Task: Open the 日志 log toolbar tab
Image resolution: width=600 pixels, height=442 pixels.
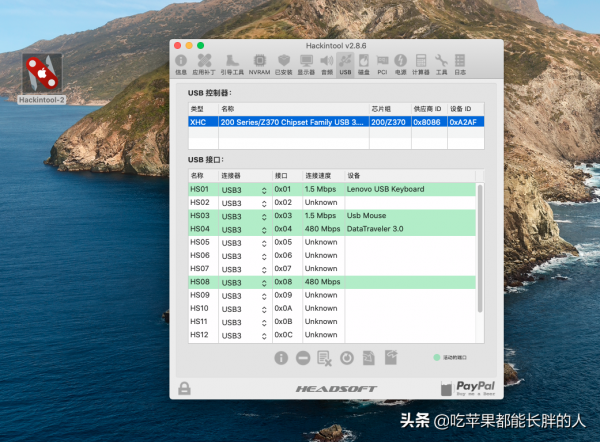Action: (460, 64)
